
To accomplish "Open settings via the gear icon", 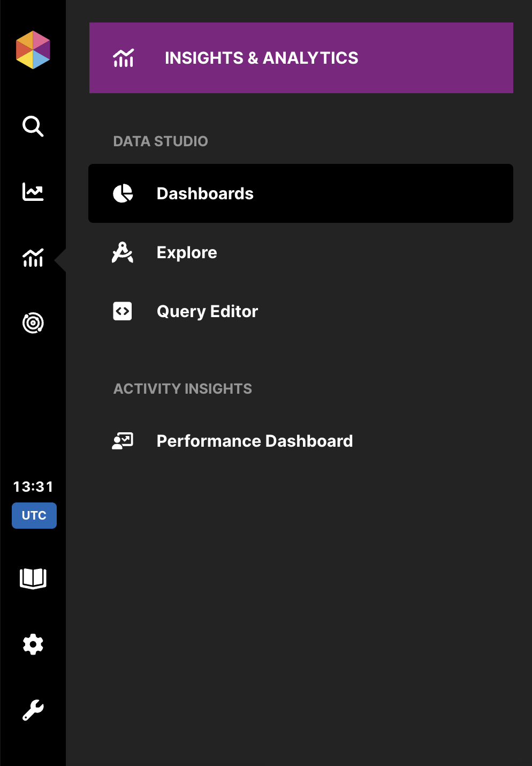I will 33,644.
